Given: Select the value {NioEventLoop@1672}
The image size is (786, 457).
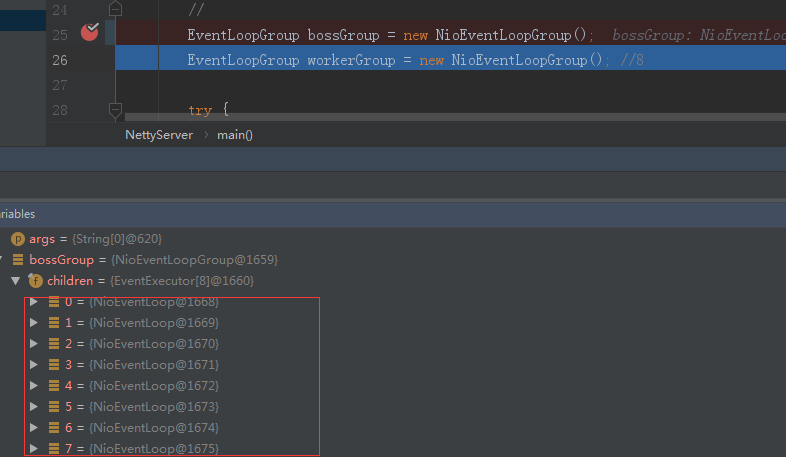Looking at the screenshot, I should (154, 386).
